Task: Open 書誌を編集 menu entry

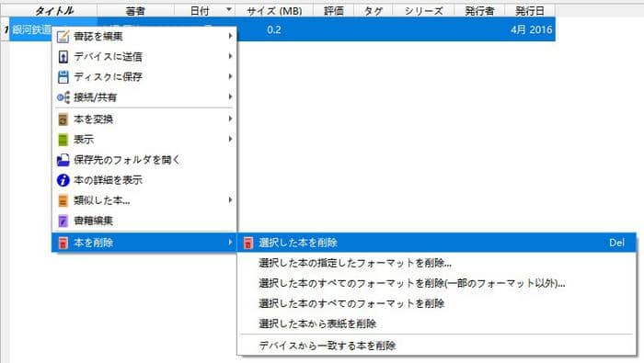Action: tap(144, 37)
